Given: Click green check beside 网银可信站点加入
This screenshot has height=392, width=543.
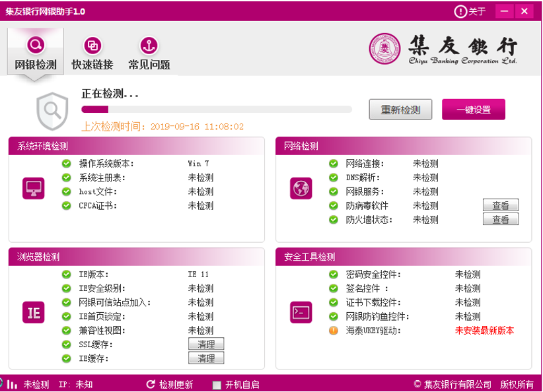Looking at the screenshot, I should point(67,302).
